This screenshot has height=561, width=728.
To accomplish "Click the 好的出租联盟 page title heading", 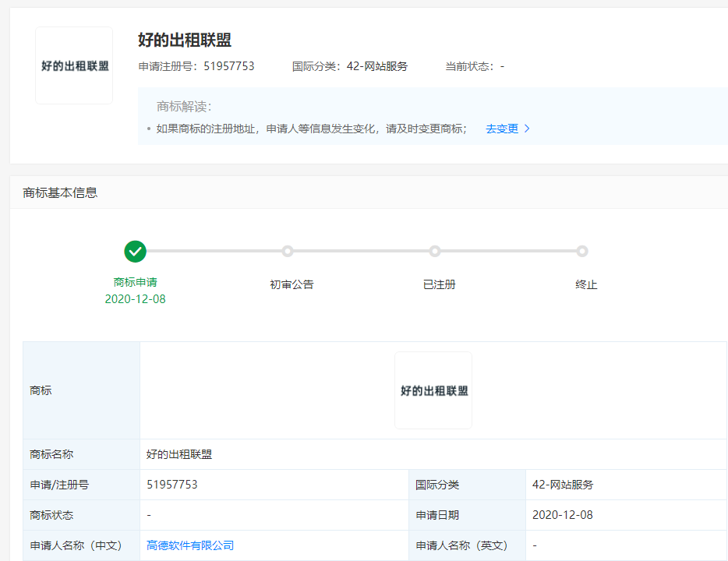I will (185, 41).
